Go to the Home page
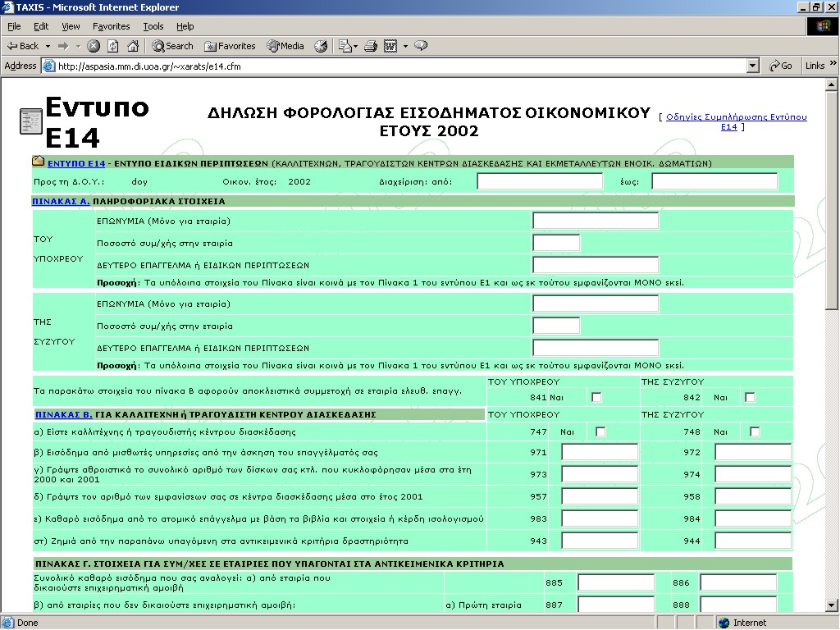This screenshot has width=840, height=630. [x=133, y=46]
